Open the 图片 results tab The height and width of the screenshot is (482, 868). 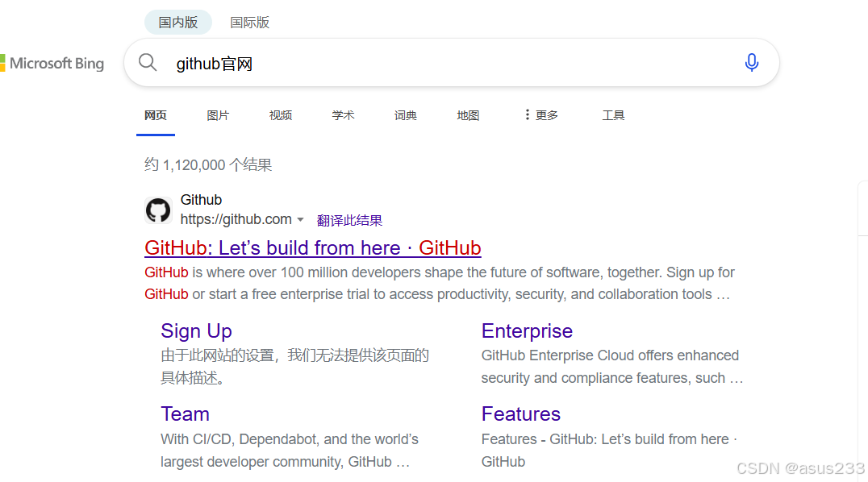coord(218,115)
